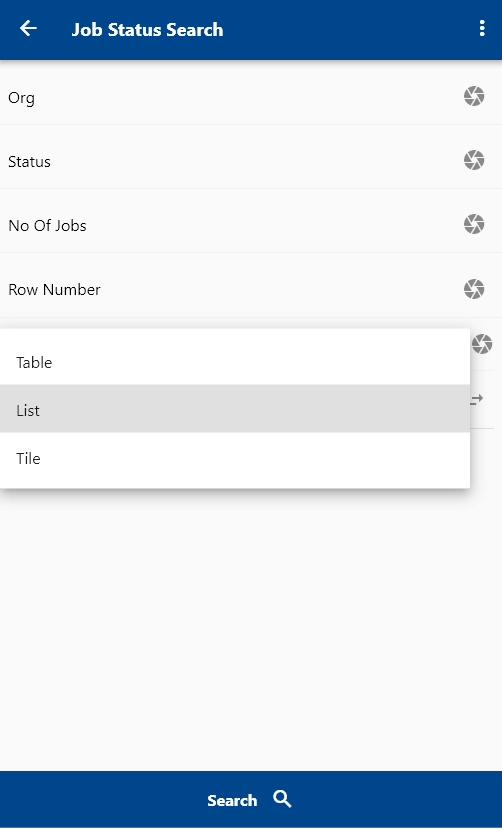
Task: Select the Status field
Action: (251, 161)
